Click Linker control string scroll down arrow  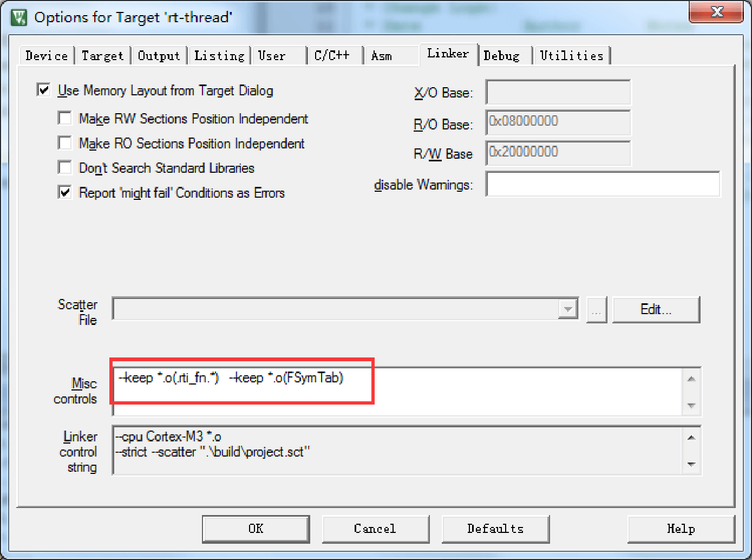pyautogui.click(x=691, y=464)
